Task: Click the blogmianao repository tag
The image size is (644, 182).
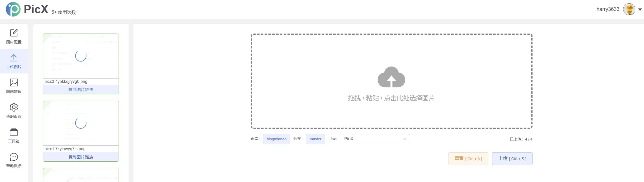Action: click(x=277, y=139)
